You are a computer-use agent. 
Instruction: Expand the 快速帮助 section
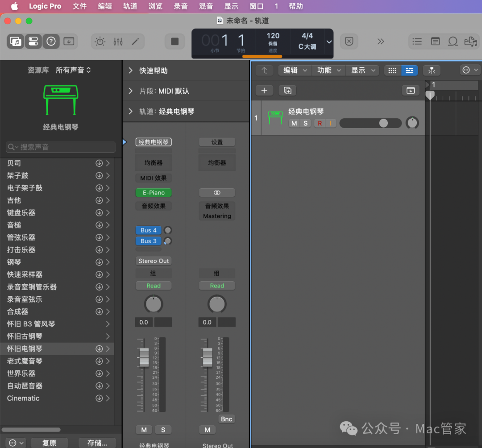pyautogui.click(x=131, y=71)
